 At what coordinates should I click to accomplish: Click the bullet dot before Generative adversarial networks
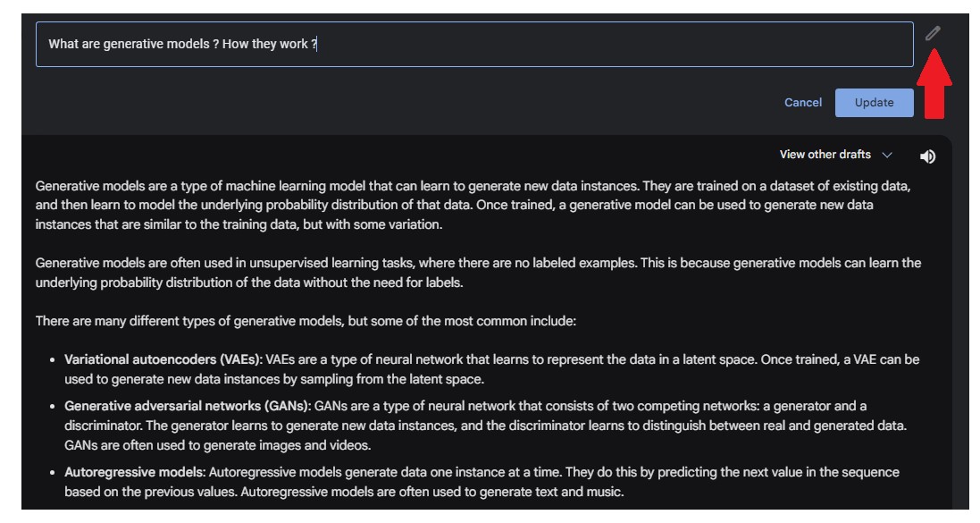point(53,407)
